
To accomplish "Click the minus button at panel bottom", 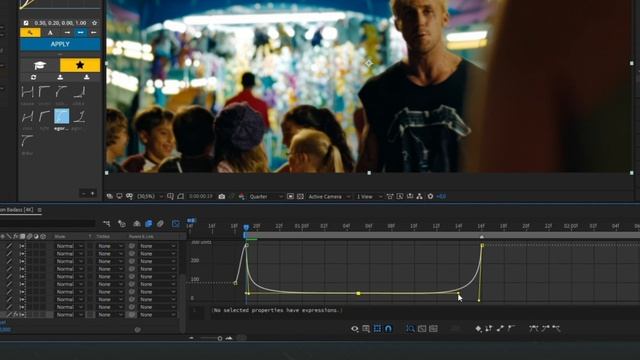I will (84, 193).
